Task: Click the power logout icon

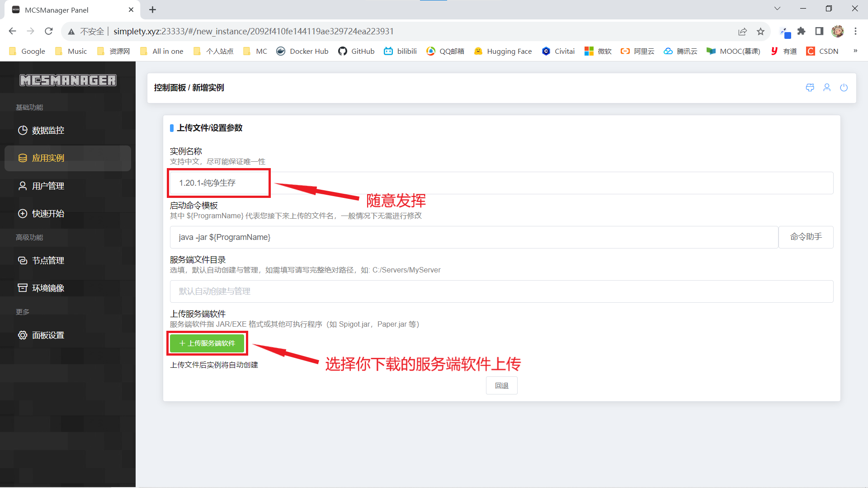Action: pyautogui.click(x=844, y=88)
